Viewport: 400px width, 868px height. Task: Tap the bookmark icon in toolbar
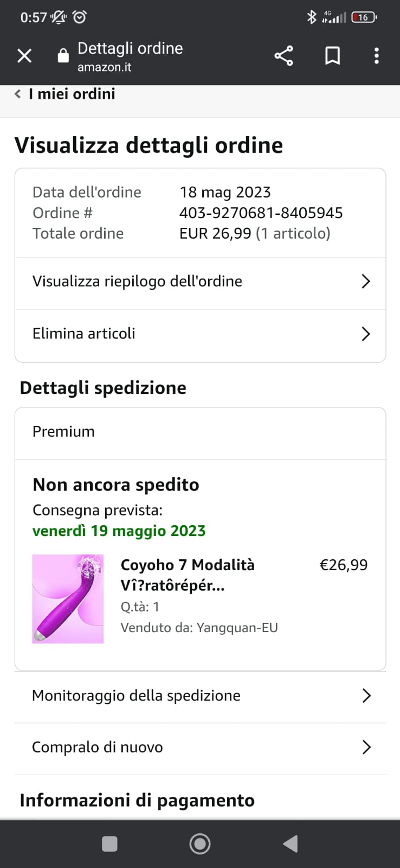pyautogui.click(x=332, y=56)
